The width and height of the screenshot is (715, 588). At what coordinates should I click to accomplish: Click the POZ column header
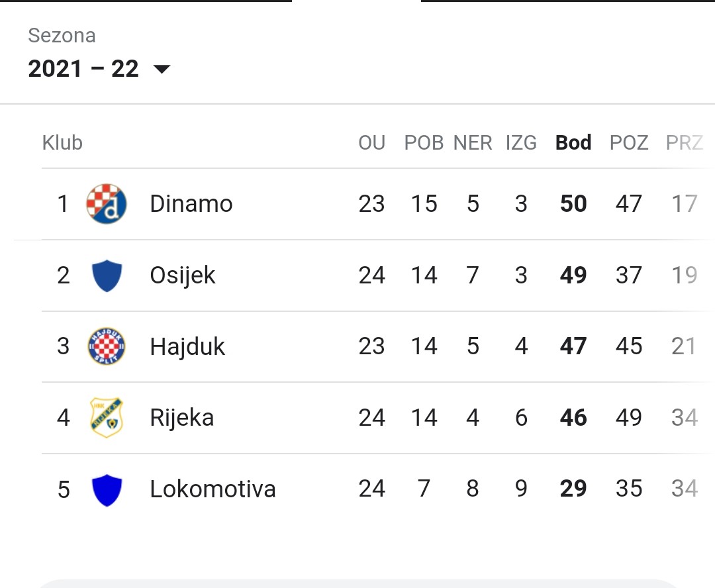point(629,143)
